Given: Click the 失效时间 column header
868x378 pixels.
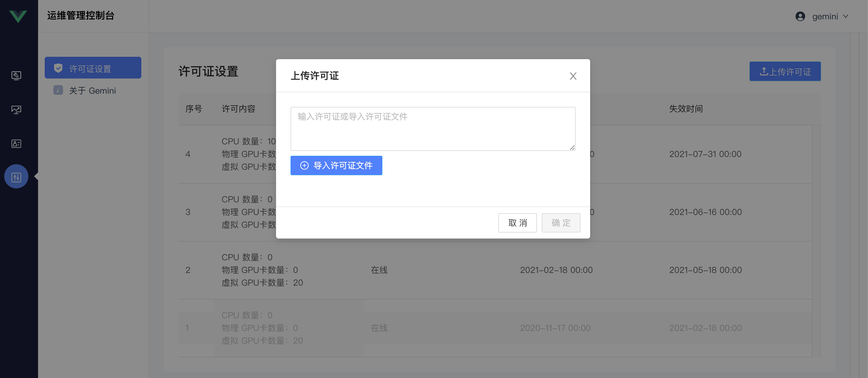Looking at the screenshot, I should tap(686, 108).
